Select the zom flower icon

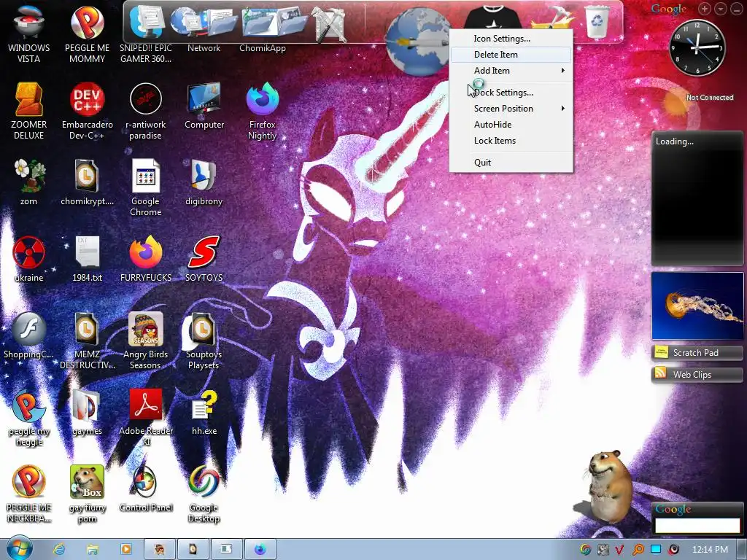[28, 182]
